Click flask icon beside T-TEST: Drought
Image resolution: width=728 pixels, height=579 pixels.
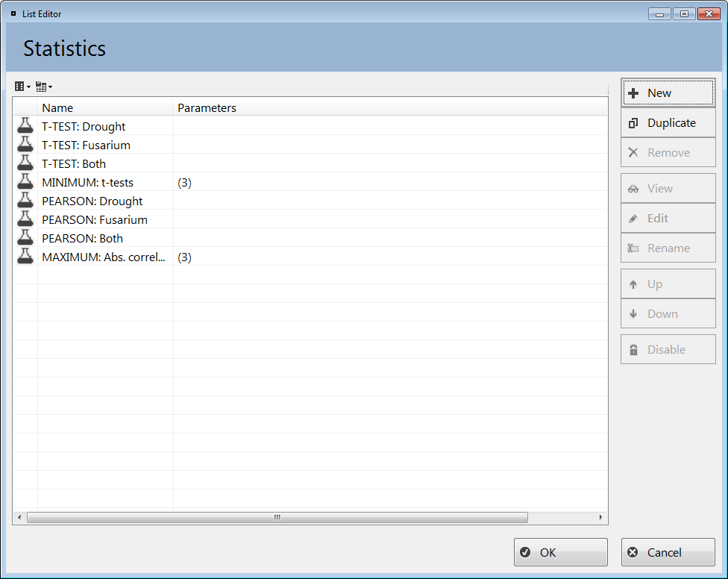[x=25, y=126]
